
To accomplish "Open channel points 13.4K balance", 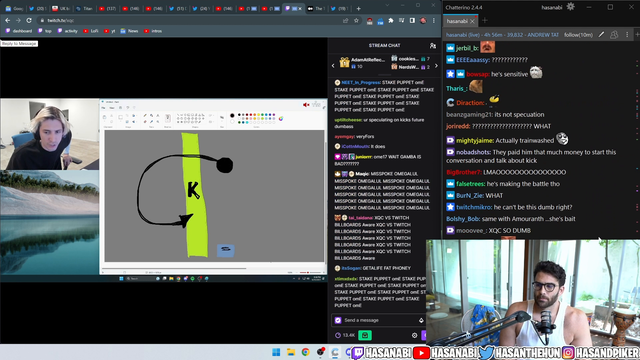I will point(345,335).
